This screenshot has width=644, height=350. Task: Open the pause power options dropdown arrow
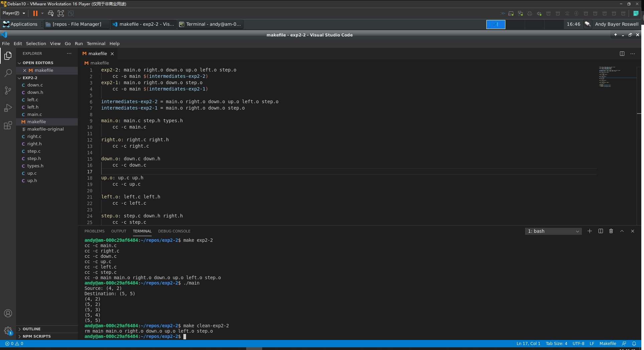tap(42, 13)
